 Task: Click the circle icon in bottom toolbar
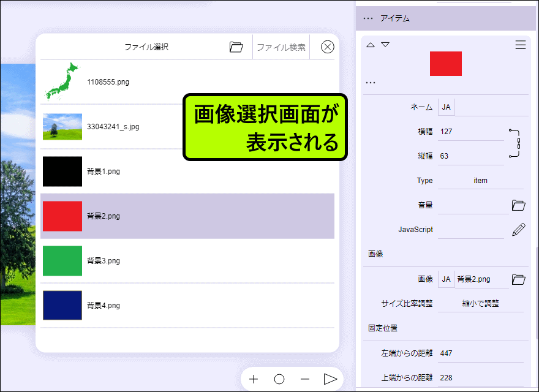(279, 379)
